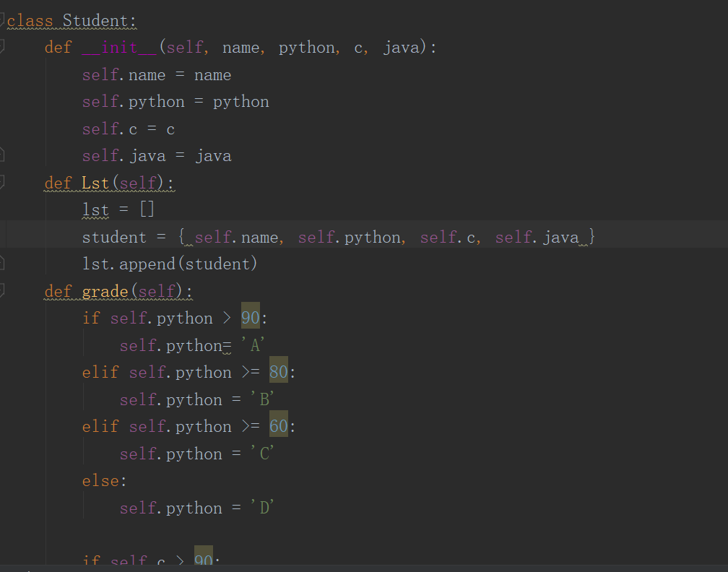Place cursor on line self.c = c
Image resolution: width=728 pixels, height=572 pixels.
point(128,129)
